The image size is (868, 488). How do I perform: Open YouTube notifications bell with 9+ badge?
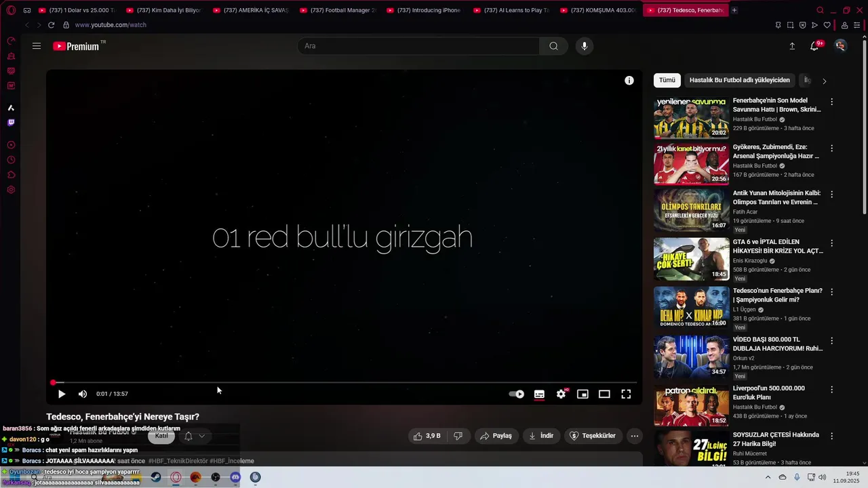[x=815, y=46]
